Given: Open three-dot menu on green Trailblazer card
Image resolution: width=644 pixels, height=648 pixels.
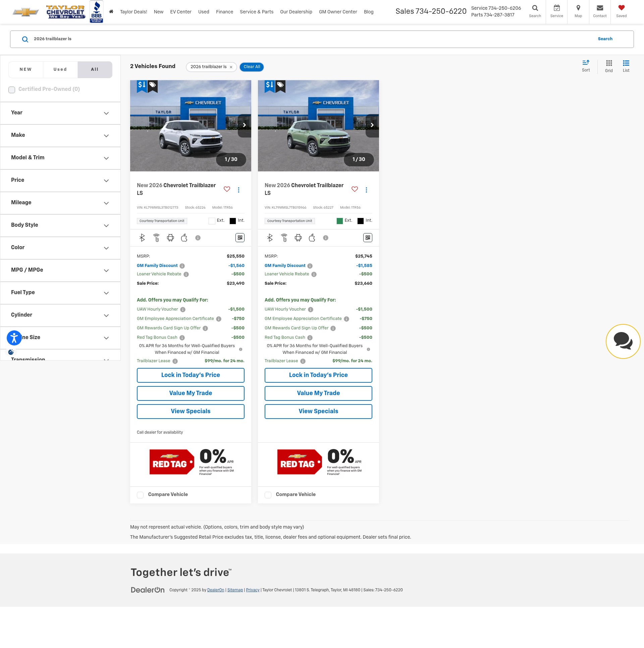Looking at the screenshot, I should [367, 190].
